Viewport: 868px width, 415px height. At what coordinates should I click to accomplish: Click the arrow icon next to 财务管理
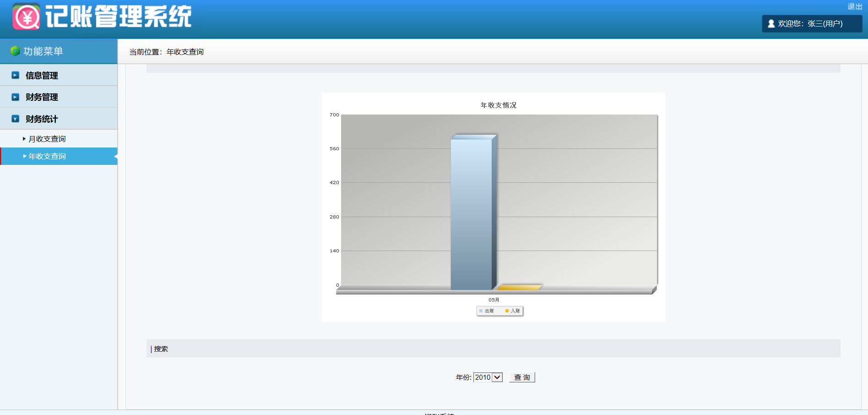(16, 97)
